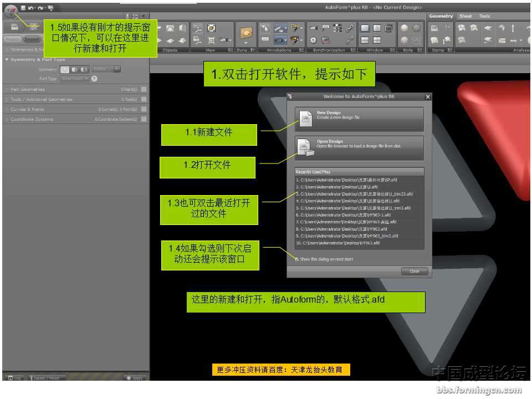This screenshot has width=532, height=399.
Task: Click the chain link icon in Synchronization group
Action: click(x=350, y=28)
